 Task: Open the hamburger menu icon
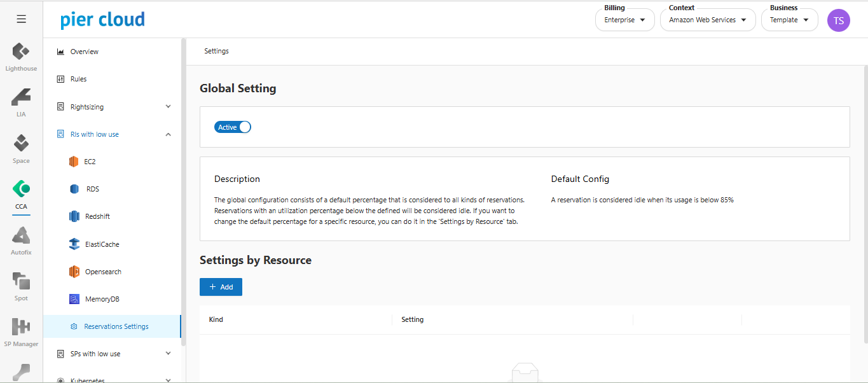pyautogui.click(x=21, y=19)
